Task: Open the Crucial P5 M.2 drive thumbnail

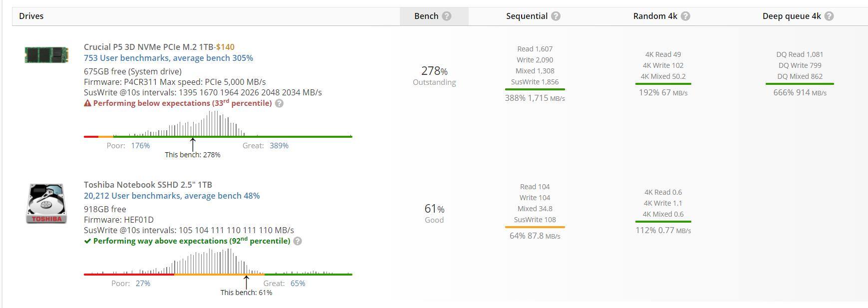Action: click(46, 54)
